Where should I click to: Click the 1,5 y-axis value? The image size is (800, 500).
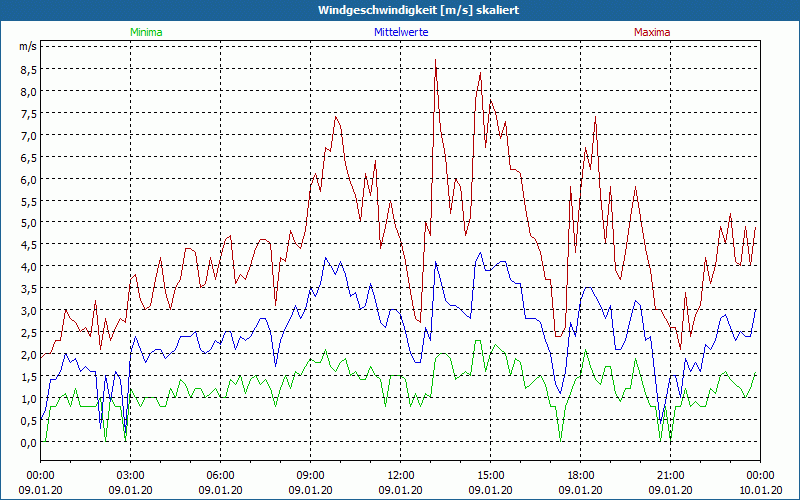click(28, 377)
